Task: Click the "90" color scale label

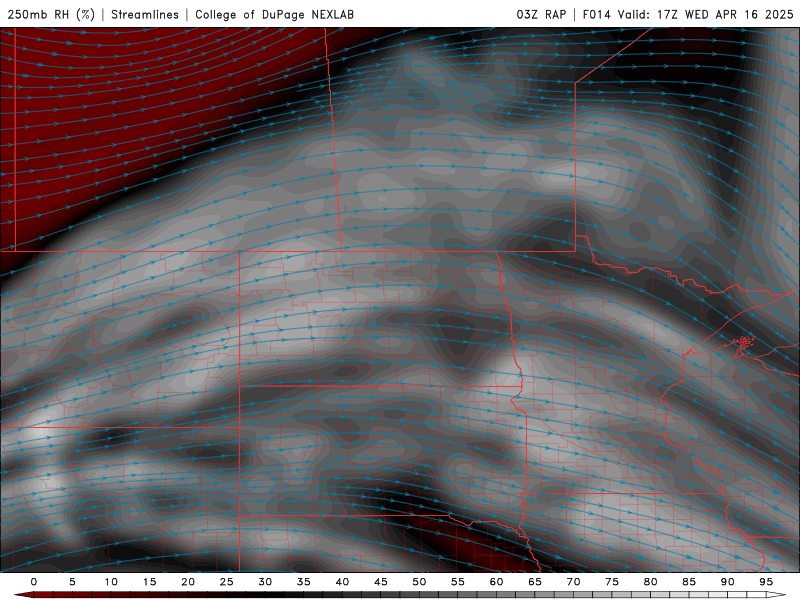Action: pyautogui.click(x=728, y=582)
